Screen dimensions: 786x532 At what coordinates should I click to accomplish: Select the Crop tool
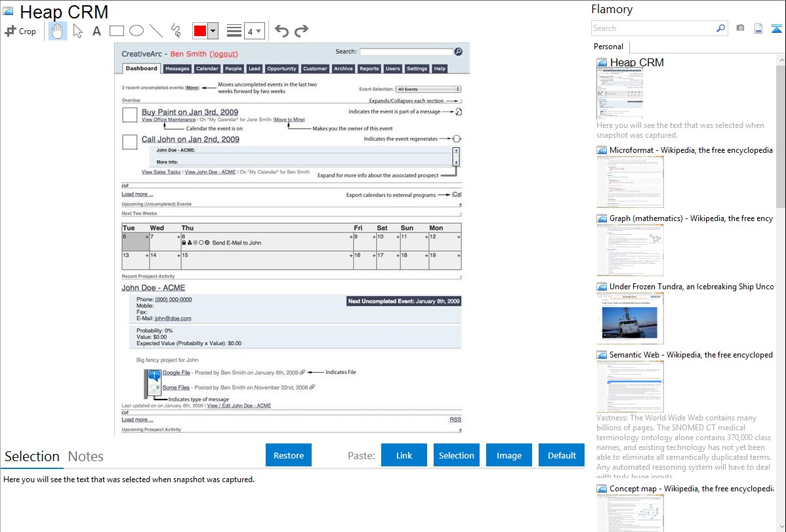[x=20, y=31]
